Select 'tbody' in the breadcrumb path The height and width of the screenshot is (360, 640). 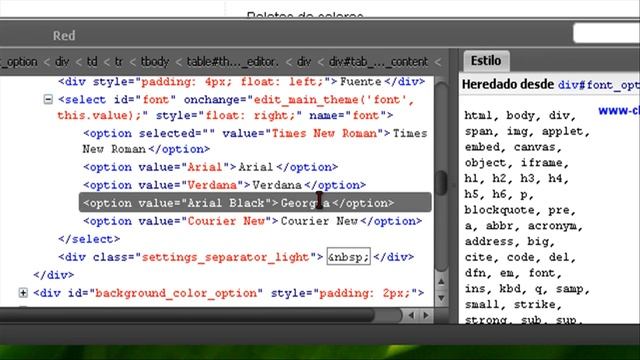coord(155,62)
